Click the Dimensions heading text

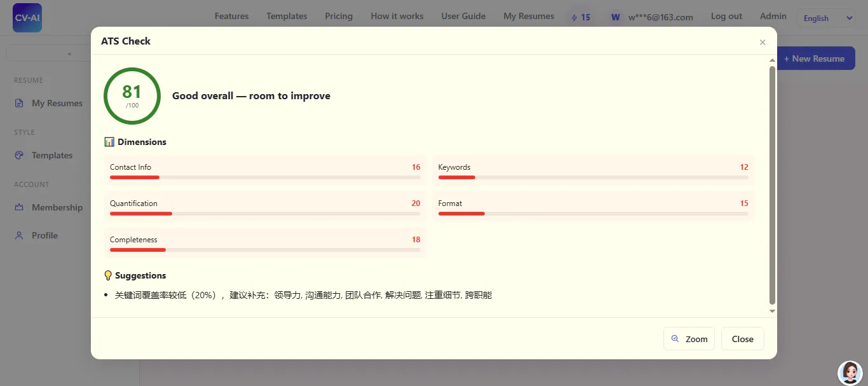142,142
